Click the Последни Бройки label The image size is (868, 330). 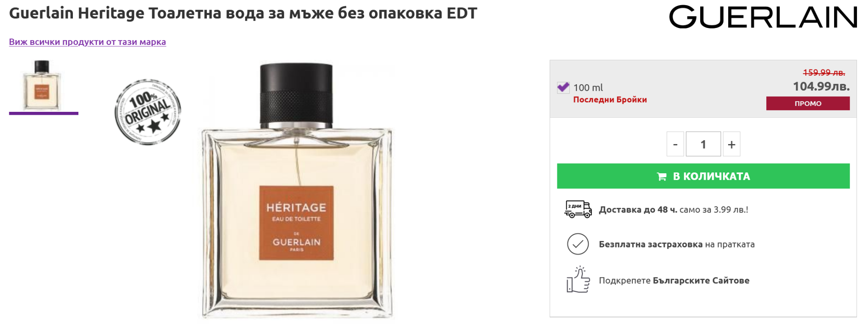tap(610, 100)
